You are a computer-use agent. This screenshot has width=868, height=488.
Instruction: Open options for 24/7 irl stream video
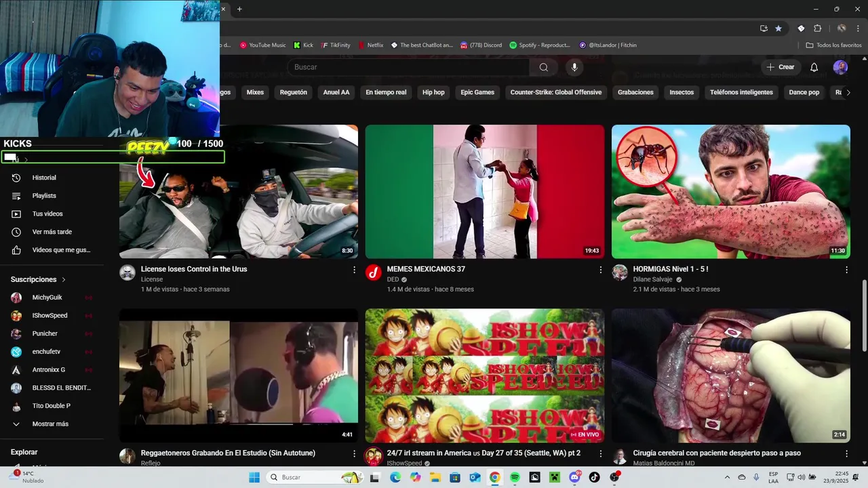coord(600,453)
